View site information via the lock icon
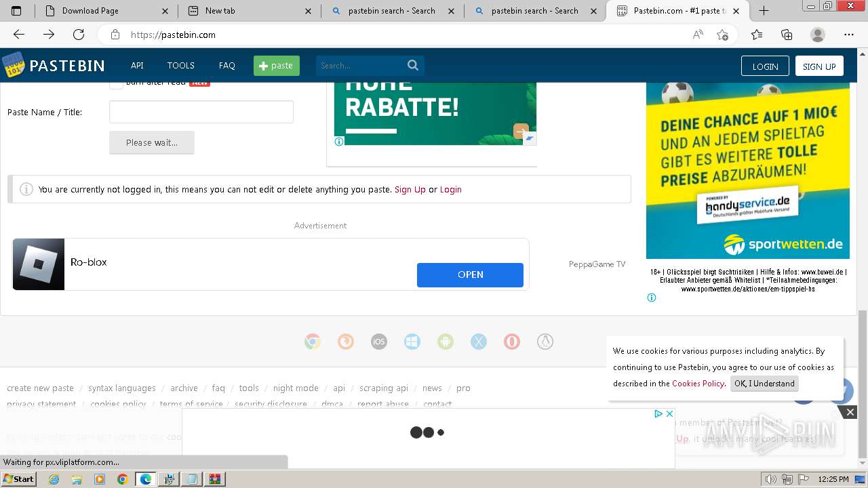The width and height of the screenshot is (868, 488). [x=115, y=35]
